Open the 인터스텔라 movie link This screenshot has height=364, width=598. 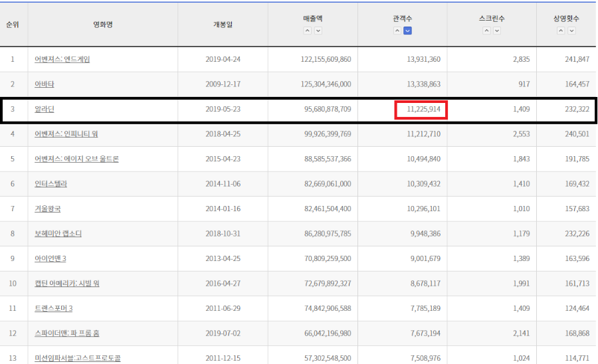point(50,183)
